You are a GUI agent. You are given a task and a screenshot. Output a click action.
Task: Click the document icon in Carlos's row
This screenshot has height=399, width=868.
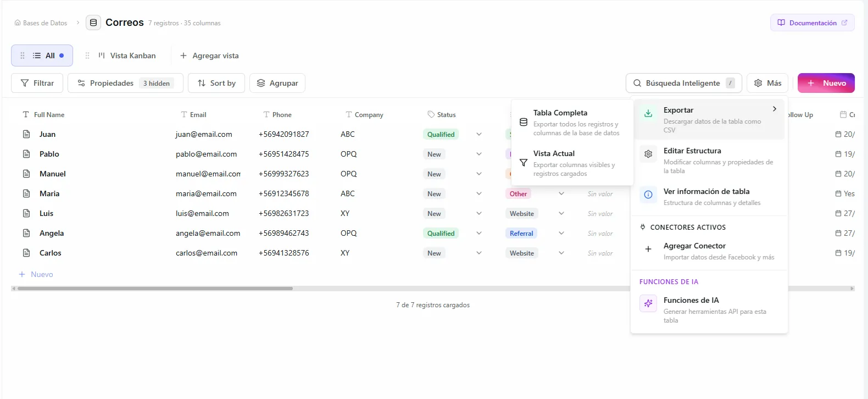[x=26, y=253]
